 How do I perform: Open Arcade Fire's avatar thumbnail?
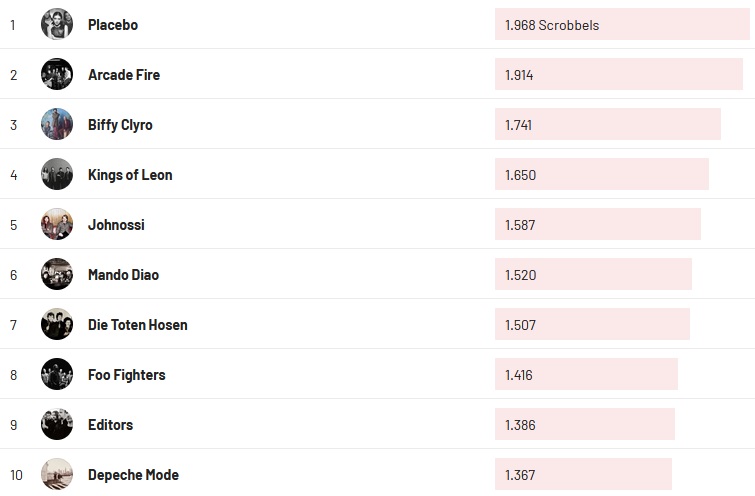pyautogui.click(x=57, y=74)
